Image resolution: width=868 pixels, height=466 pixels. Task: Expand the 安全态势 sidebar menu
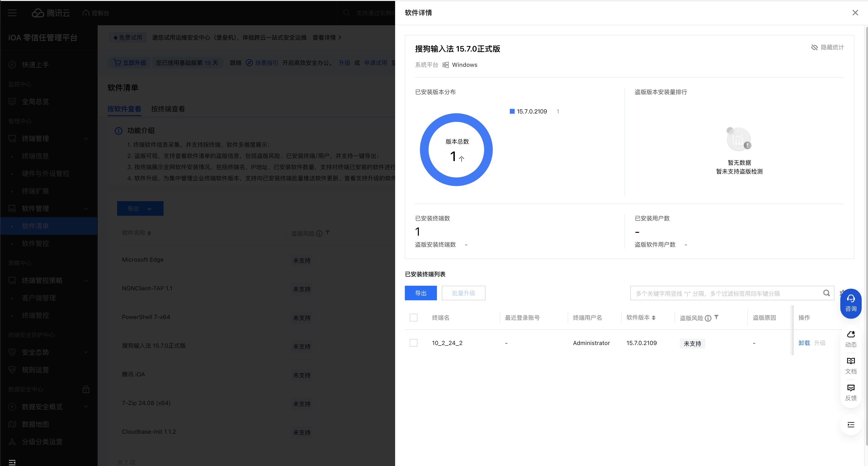(x=86, y=352)
